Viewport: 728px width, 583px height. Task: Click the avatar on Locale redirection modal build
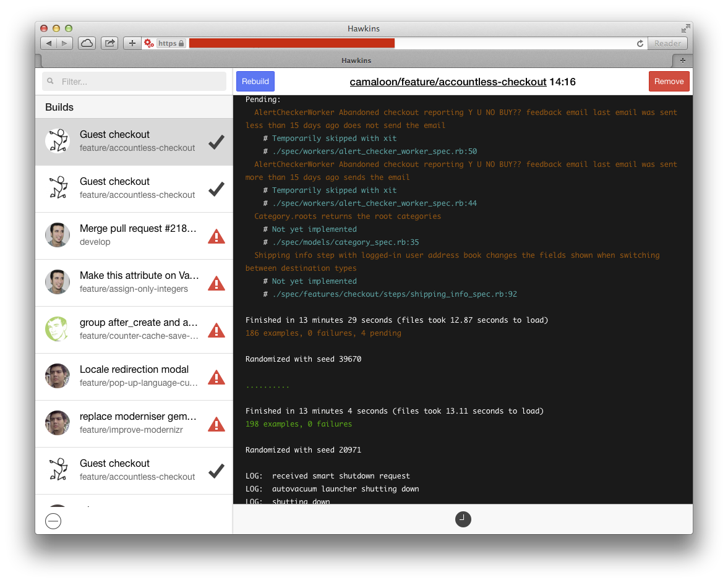click(58, 376)
